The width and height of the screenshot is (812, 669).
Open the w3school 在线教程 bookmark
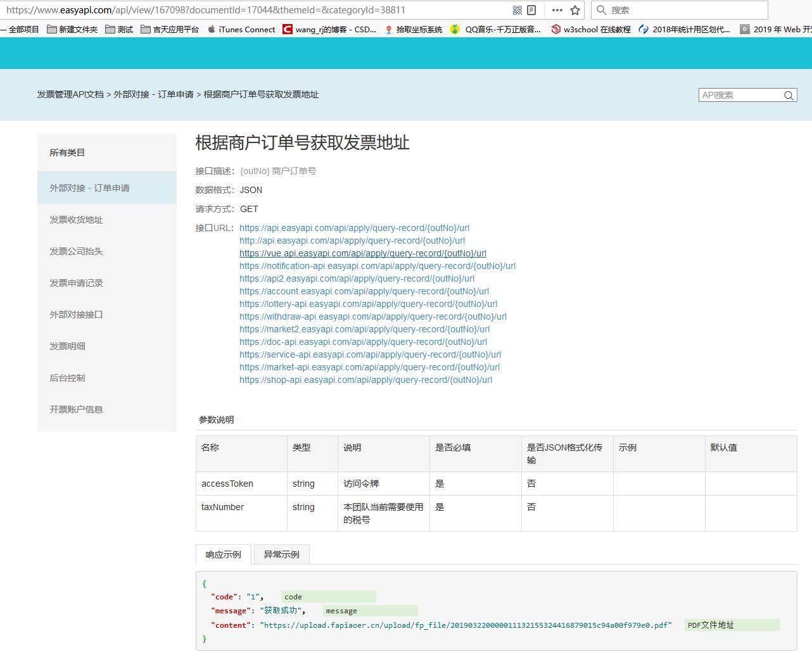592,29
